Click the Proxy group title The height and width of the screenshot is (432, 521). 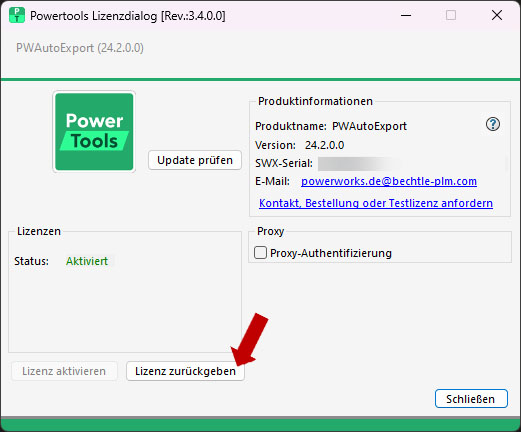[x=270, y=231]
